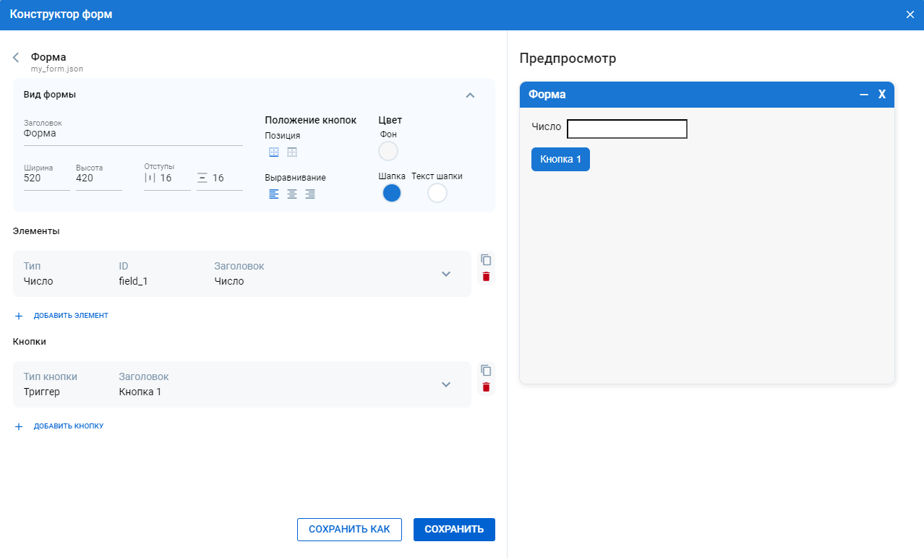Collapse the Вид формы section
The width and height of the screenshot is (924, 560).
click(470, 95)
